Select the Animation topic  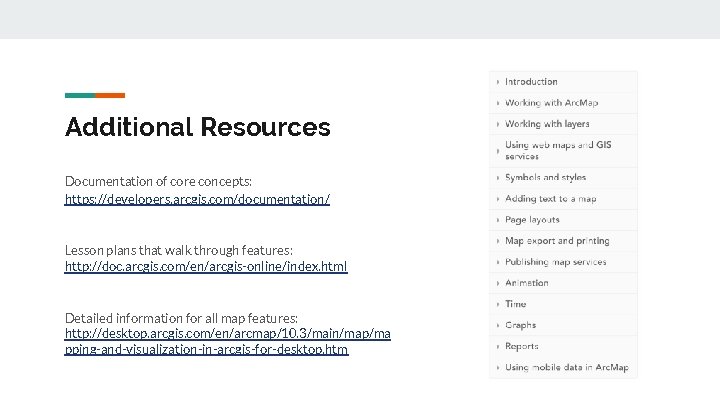pos(527,283)
